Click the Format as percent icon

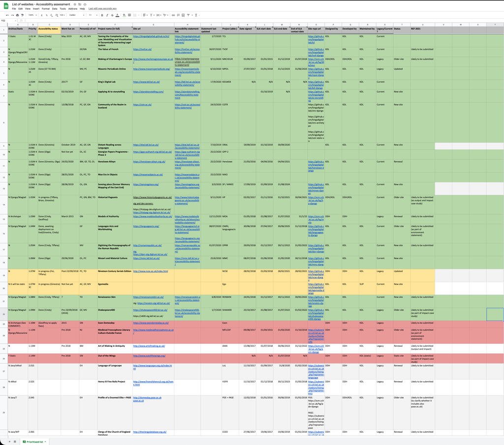pos(47,15)
